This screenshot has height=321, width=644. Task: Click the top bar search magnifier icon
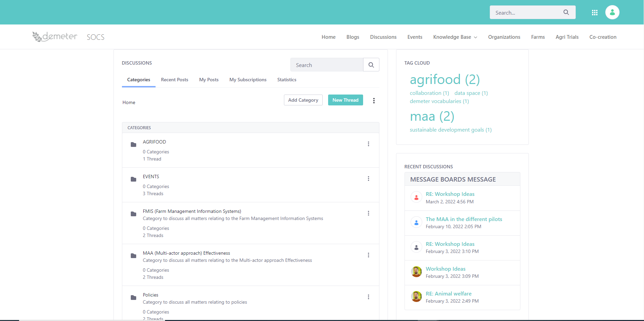[566, 12]
